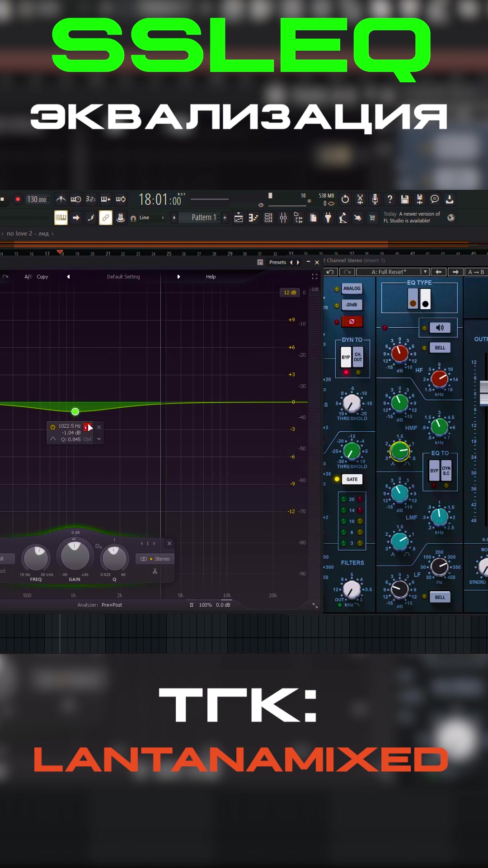Viewport: 488px width, 868px height.
Task: Click the one-click audio recording microphone icon
Action: 375,199
